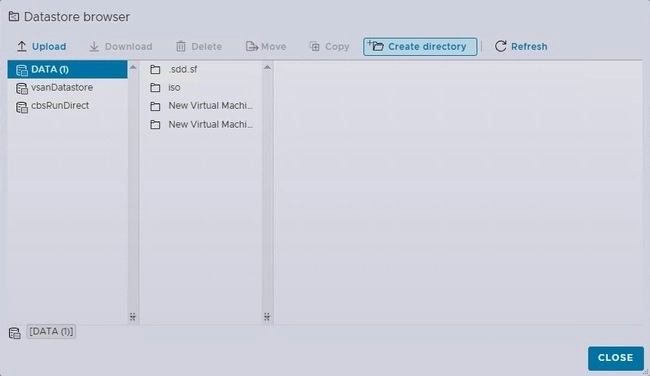Click the dialog corner resize grip
Image resolution: width=650 pixels, height=376 pixels.
[x=645, y=372]
